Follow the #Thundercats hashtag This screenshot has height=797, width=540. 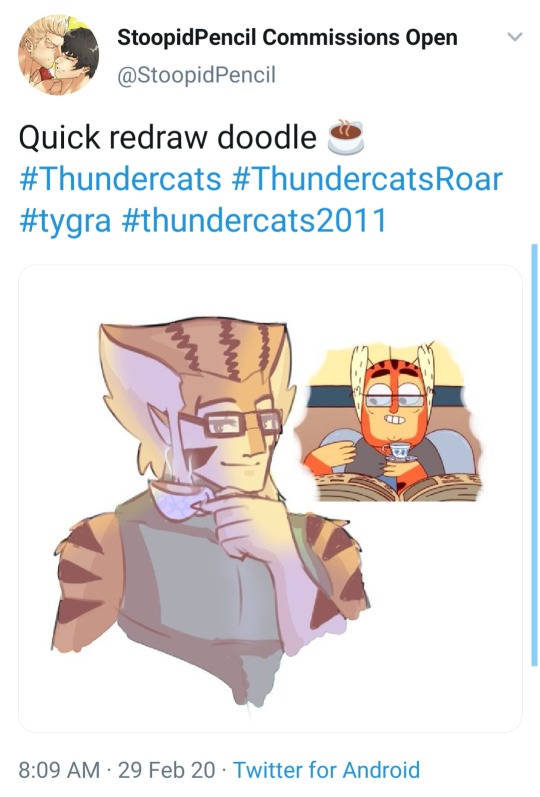point(121,179)
